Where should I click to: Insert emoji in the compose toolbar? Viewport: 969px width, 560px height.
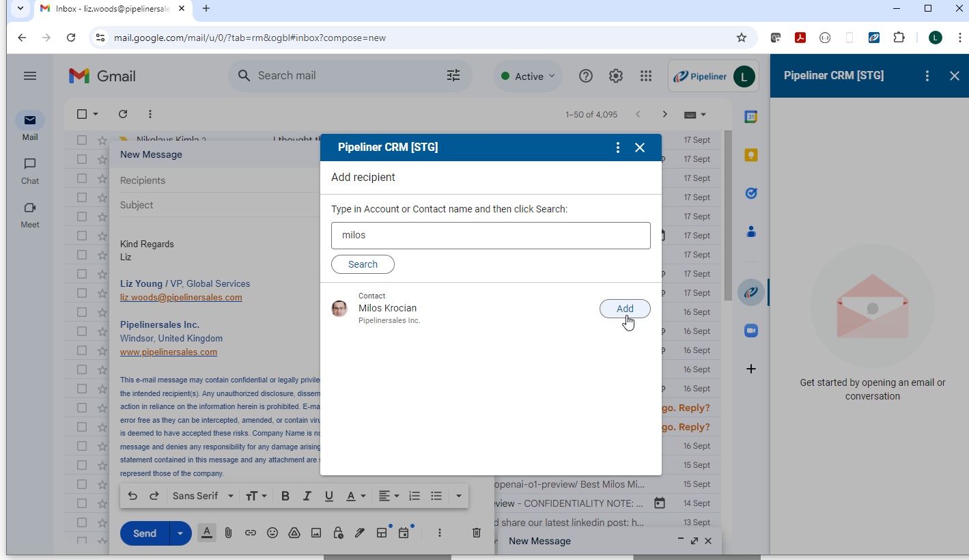pyautogui.click(x=272, y=533)
